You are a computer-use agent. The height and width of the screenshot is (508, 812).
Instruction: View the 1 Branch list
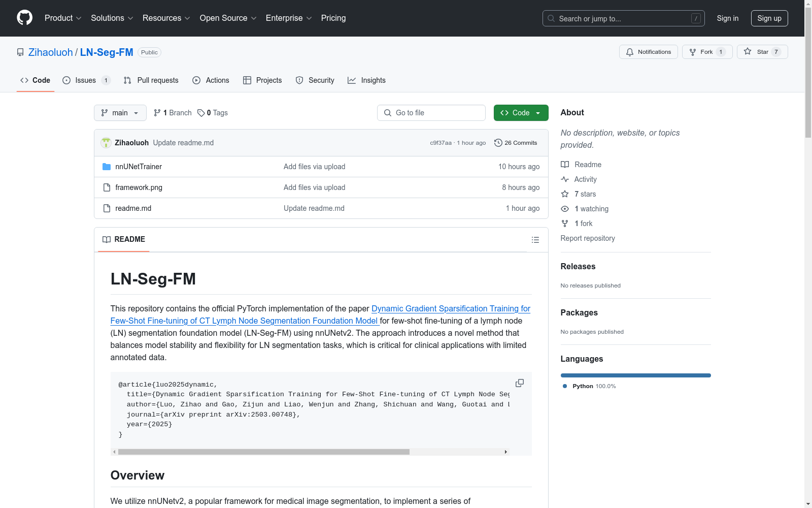tap(173, 113)
